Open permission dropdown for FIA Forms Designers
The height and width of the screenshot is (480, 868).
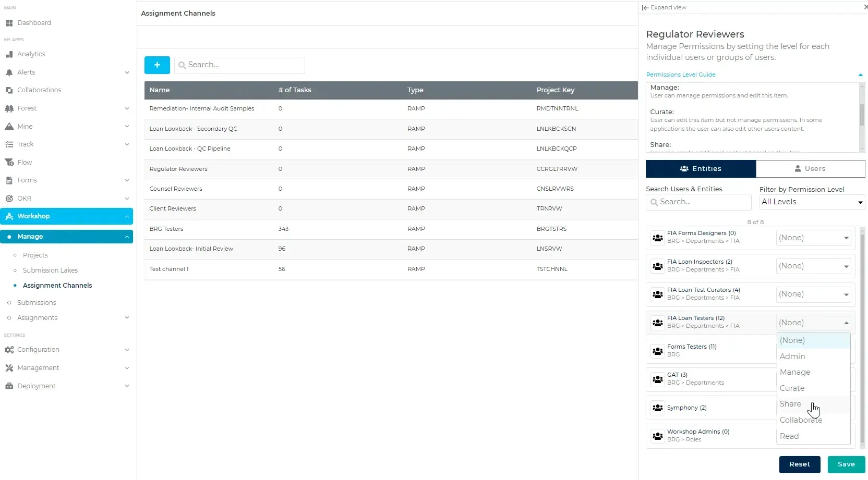tap(814, 238)
